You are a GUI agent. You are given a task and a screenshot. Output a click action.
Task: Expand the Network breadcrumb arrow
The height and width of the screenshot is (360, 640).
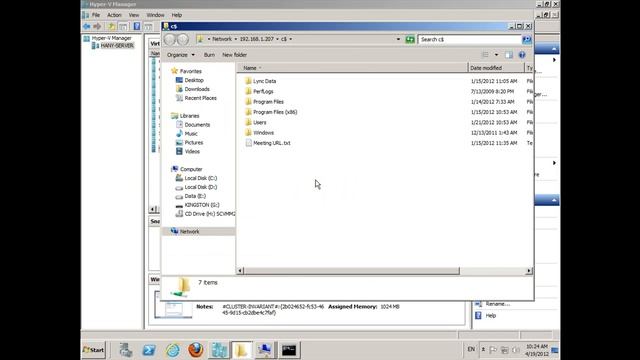tap(236, 39)
